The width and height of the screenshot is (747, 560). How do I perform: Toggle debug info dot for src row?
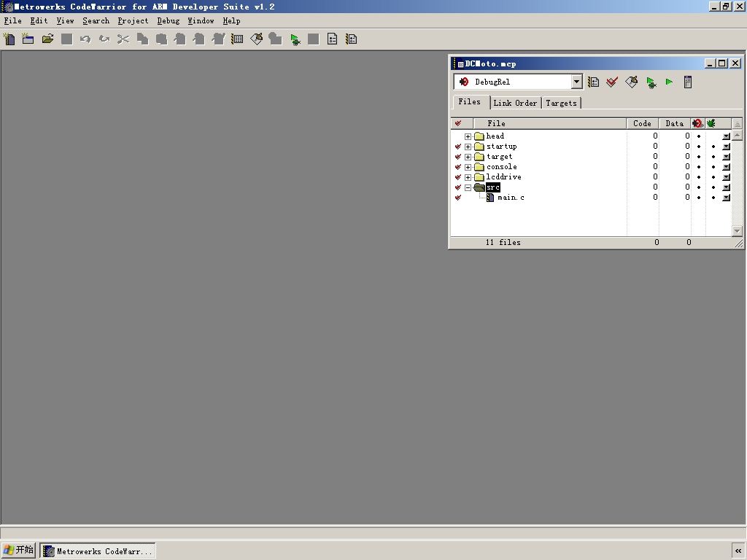click(699, 187)
